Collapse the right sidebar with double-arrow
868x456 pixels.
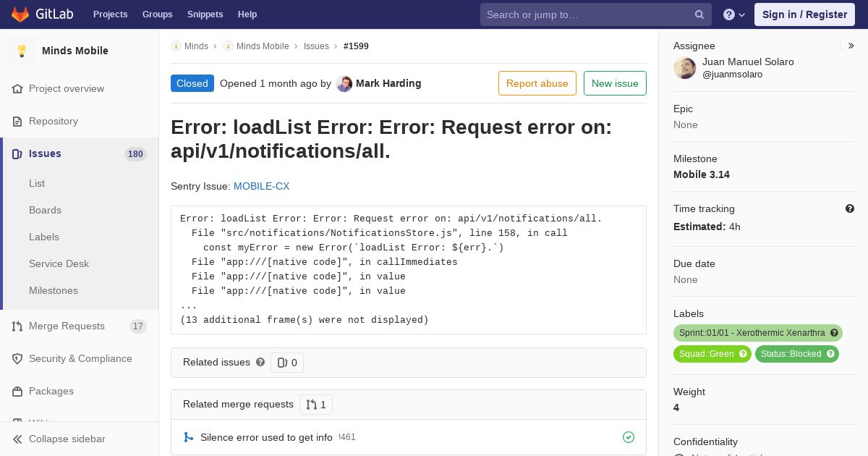point(851,46)
